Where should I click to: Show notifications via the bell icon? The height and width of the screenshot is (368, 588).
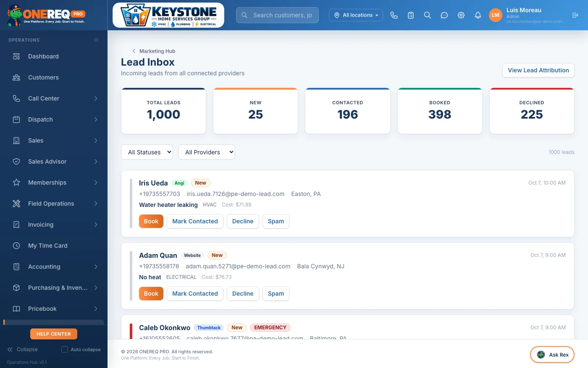pyautogui.click(x=478, y=15)
